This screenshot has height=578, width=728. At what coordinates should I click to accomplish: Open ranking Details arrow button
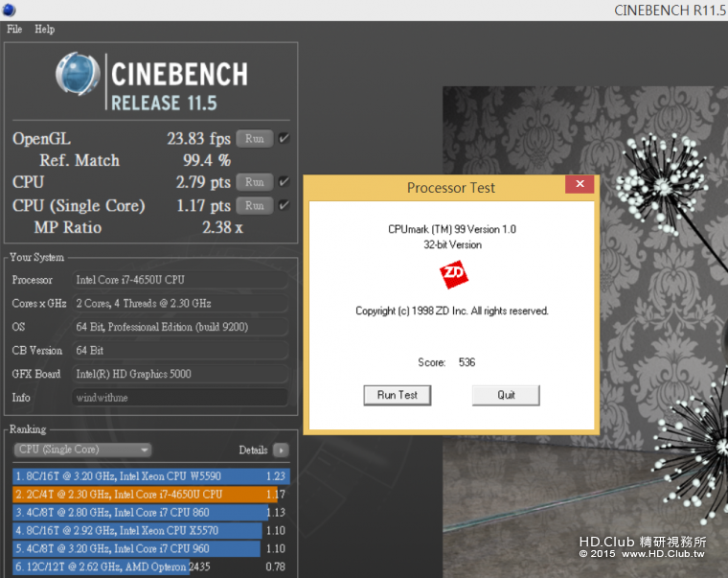coord(281,450)
